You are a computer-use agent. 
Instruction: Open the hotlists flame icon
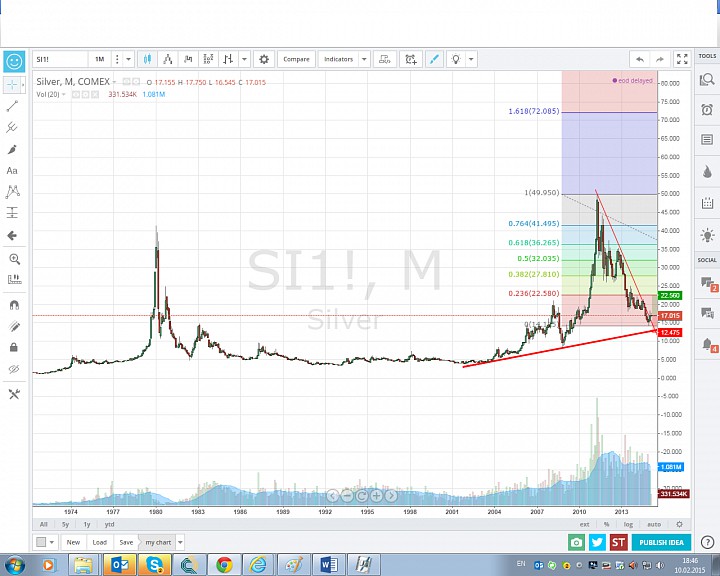click(x=707, y=171)
